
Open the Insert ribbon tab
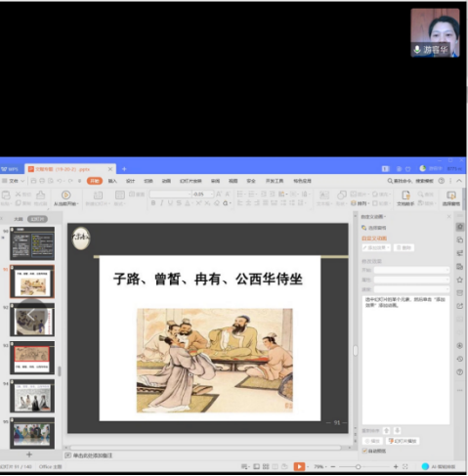[112, 181]
